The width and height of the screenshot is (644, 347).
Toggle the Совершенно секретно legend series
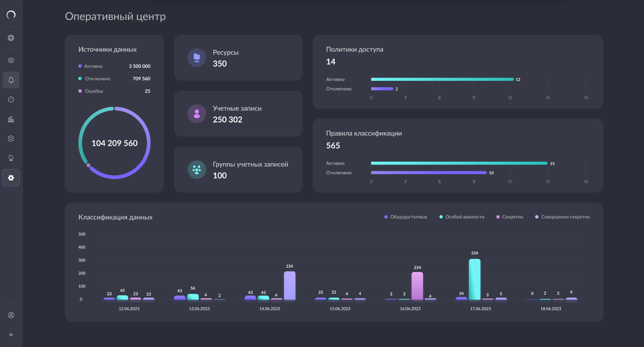pyautogui.click(x=562, y=217)
